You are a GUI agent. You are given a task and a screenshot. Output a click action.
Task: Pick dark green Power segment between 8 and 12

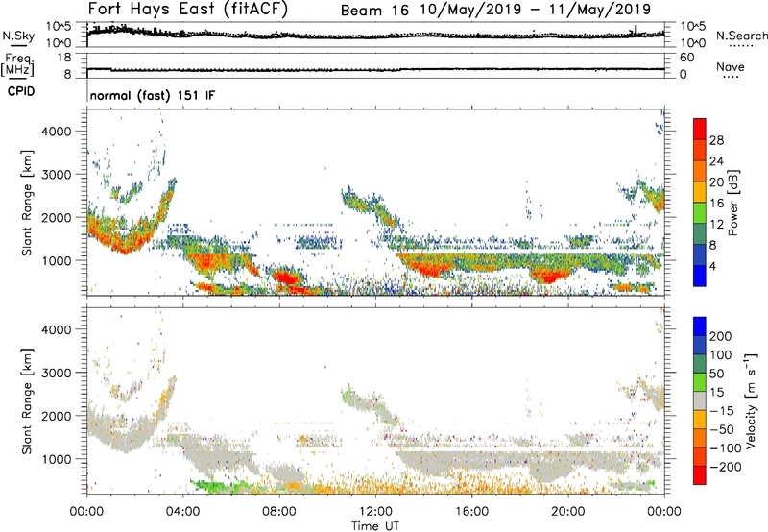(x=700, y=234)
